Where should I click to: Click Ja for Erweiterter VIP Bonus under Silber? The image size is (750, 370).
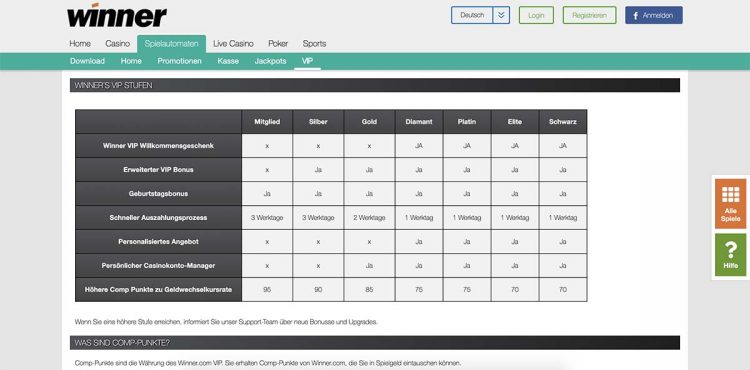coord(318,170)
